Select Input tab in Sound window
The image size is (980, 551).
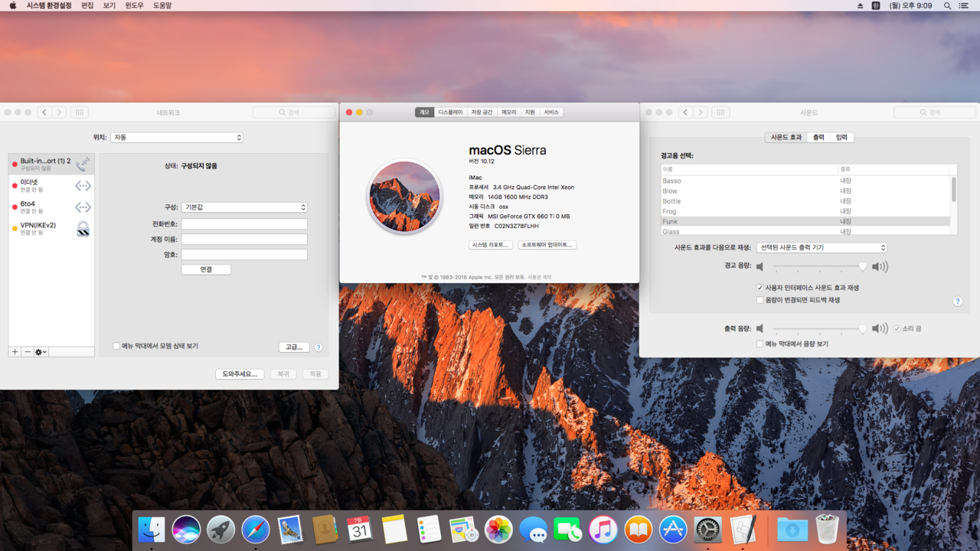841,137
